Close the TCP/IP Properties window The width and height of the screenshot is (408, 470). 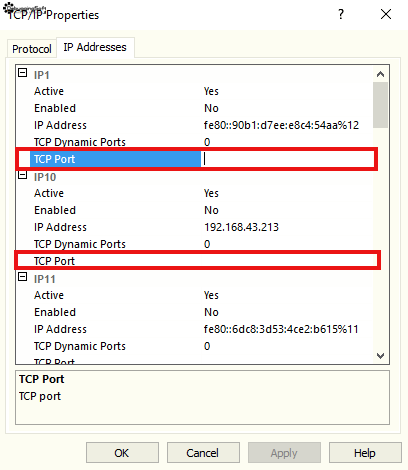tap(386, 14)
